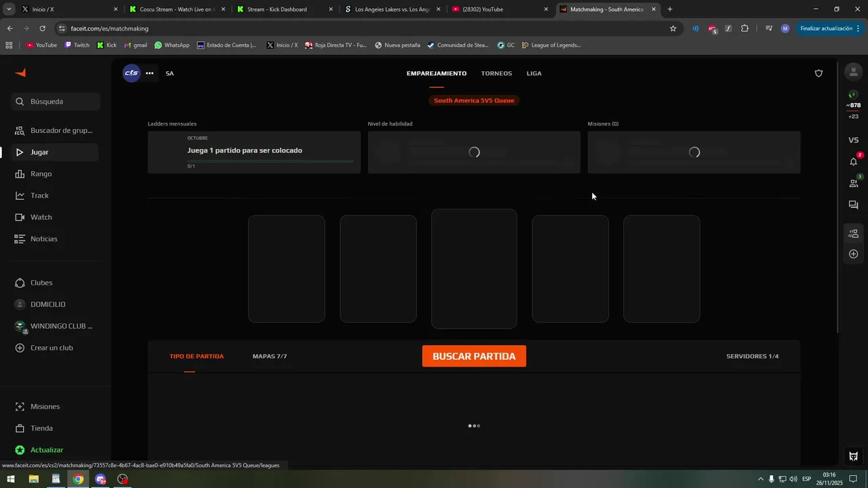Open the party group icon in right rail
Viewport: 868px width, 488px height.
pos(854,234)
